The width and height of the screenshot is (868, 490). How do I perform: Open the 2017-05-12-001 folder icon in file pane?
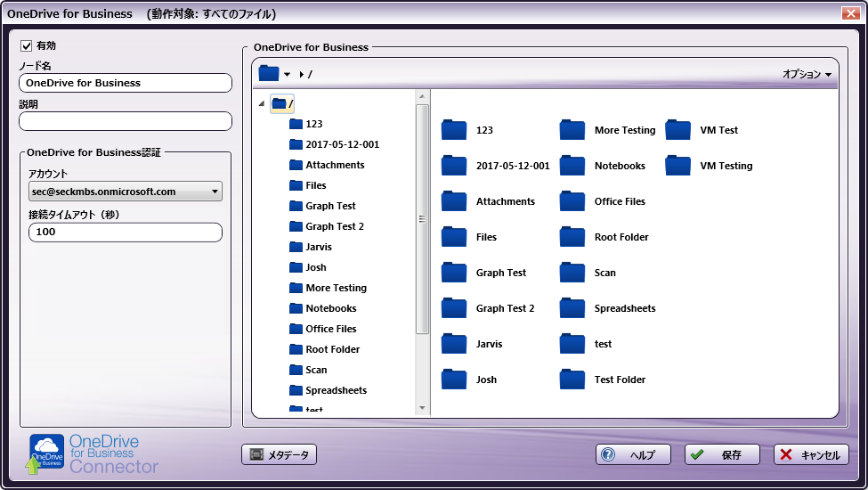pos(454,166)
